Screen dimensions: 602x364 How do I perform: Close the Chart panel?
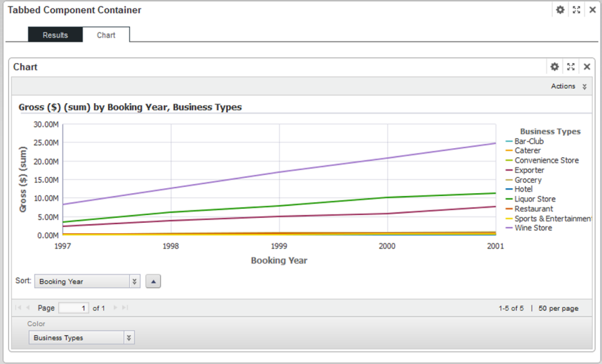coord(587,67)
